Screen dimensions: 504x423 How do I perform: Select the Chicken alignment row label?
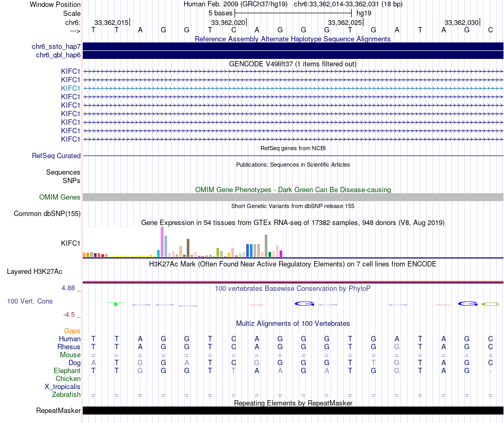[68, 378]
